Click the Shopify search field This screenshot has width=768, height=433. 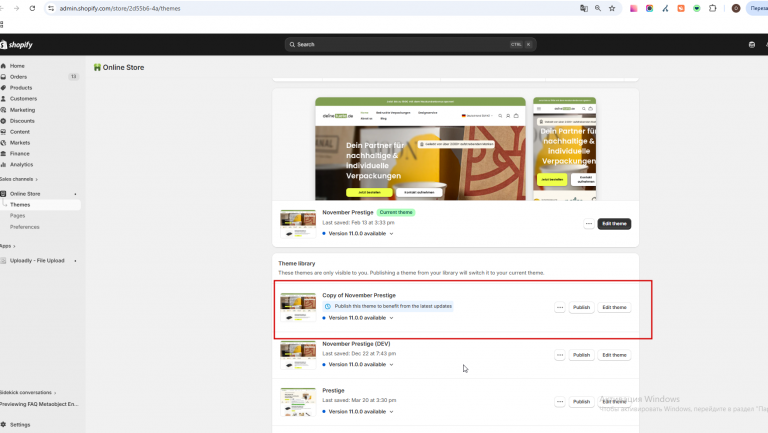(x=410, y=45)
